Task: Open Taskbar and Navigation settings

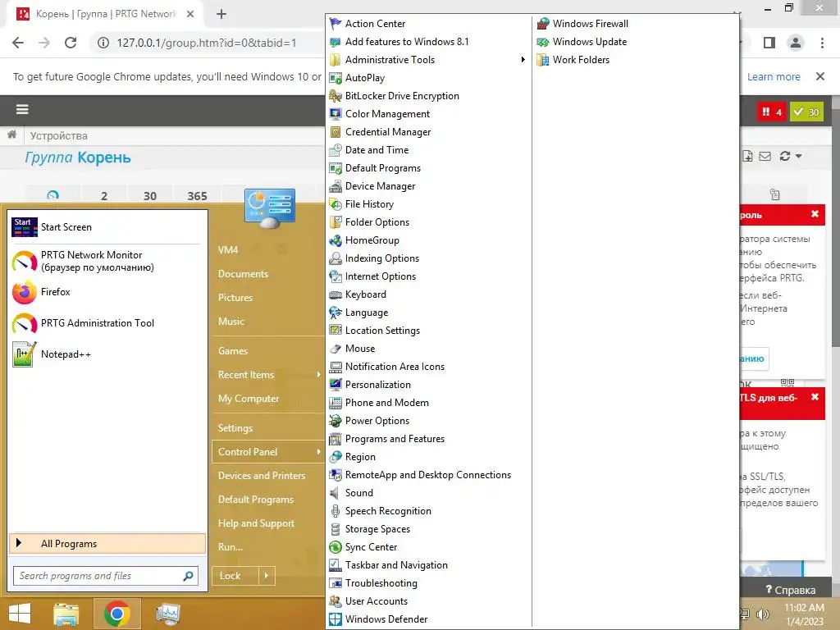Action: pos(388,565)
